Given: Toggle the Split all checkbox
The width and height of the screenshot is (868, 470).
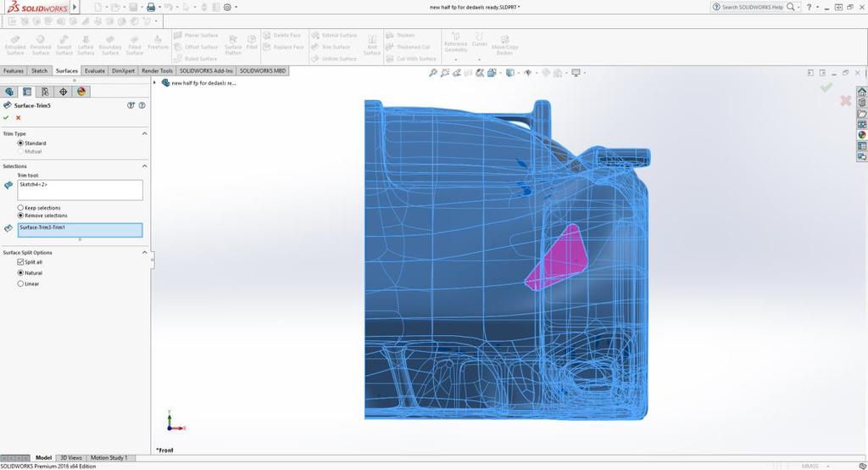Looking at the screenshot, I should (20, 261).
